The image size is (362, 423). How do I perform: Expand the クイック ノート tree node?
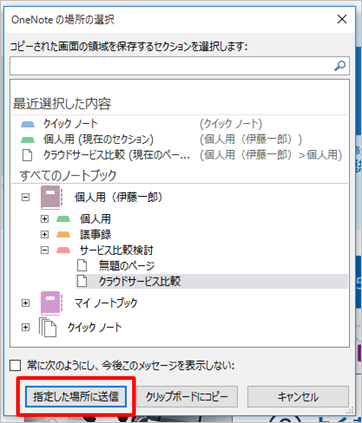[x=25, y=327]
